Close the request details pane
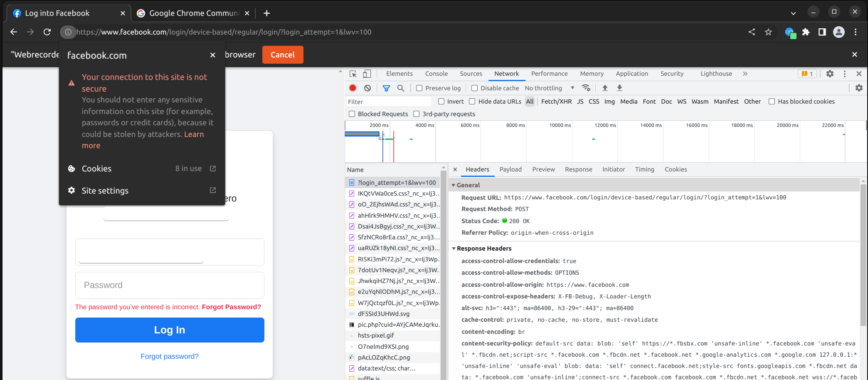The image size is (868, 380). tap(455, 169)
